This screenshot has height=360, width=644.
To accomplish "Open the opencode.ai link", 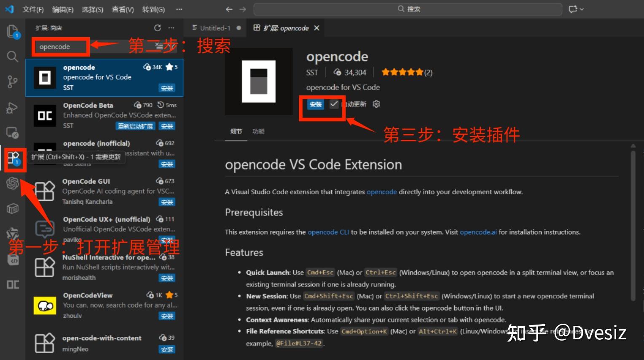I will (x=478, y=232).
